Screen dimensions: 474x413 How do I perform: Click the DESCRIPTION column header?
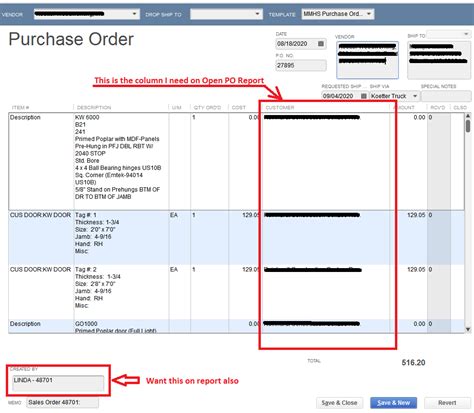tap(94, 108)
